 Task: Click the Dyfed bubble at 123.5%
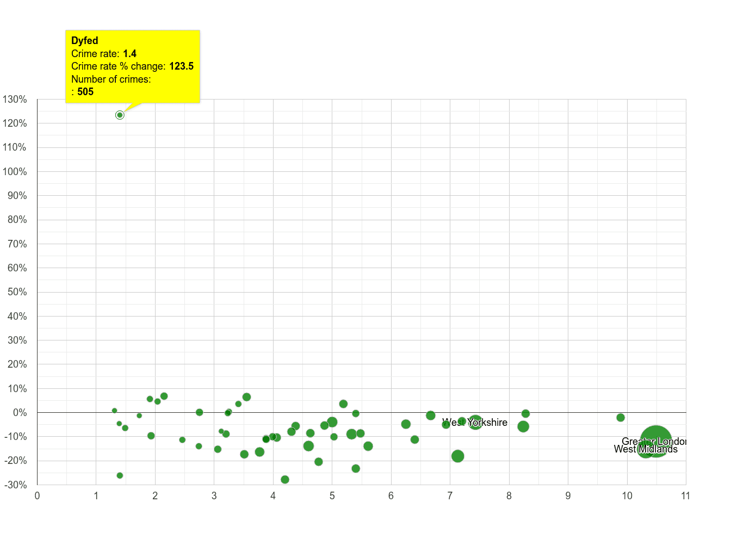point(120,115)
